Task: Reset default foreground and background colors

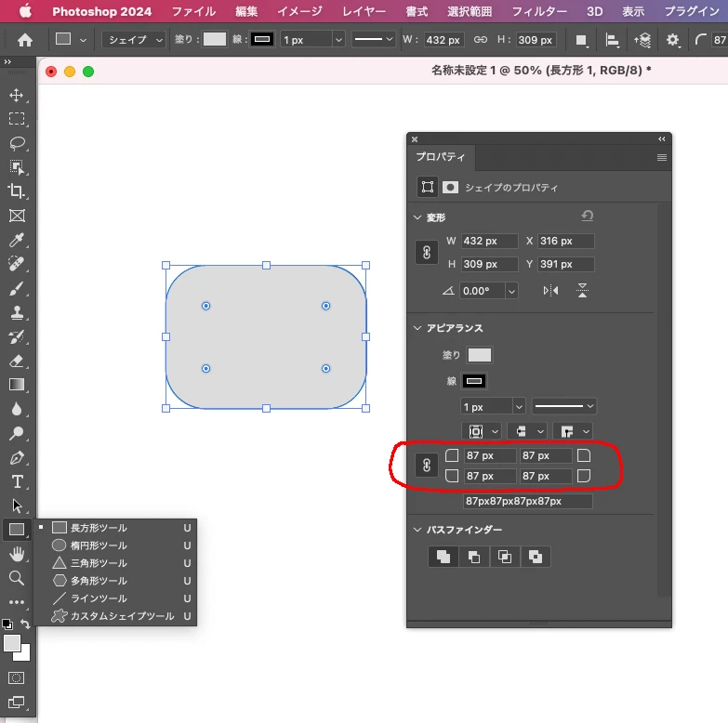Action: (x=7, y=624)
